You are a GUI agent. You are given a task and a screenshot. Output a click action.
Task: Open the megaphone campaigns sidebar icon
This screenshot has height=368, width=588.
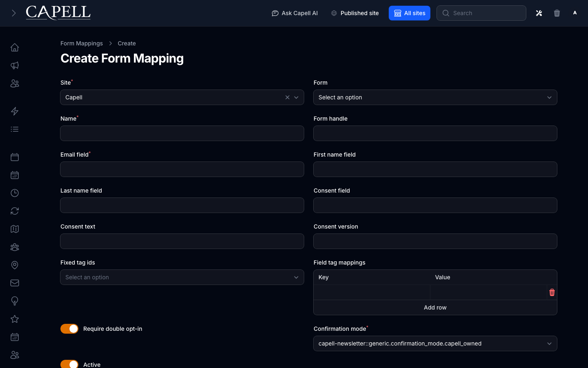[15, 65]
